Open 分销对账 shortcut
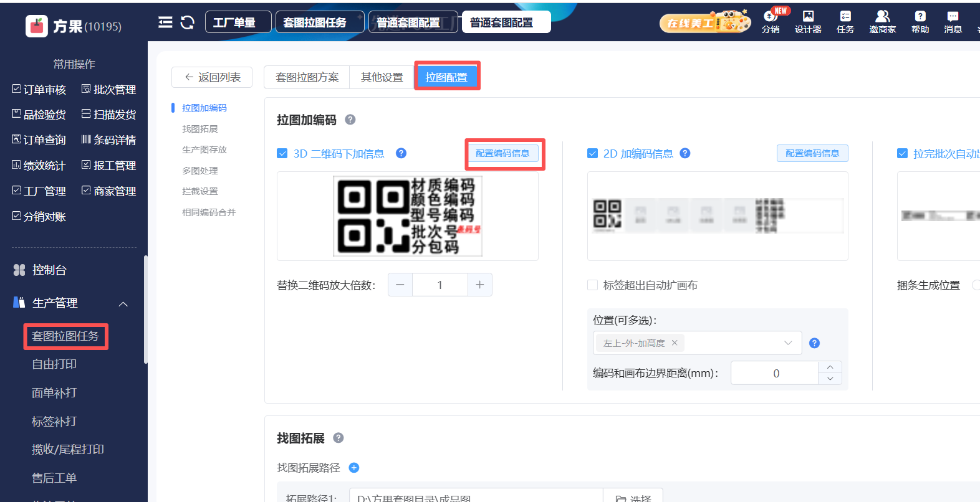The width and height of the screenshot is (980, 502). tap(39, 217)
